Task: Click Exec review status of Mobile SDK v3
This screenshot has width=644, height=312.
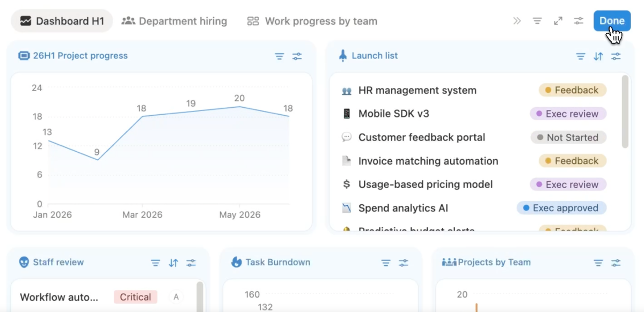Action: (568, 114)
